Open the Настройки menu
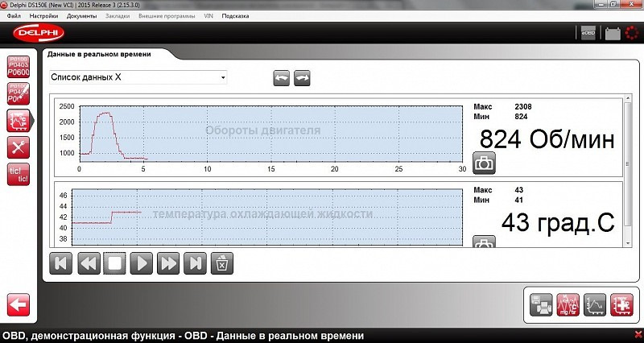644x343 pixels. point(43,16)
